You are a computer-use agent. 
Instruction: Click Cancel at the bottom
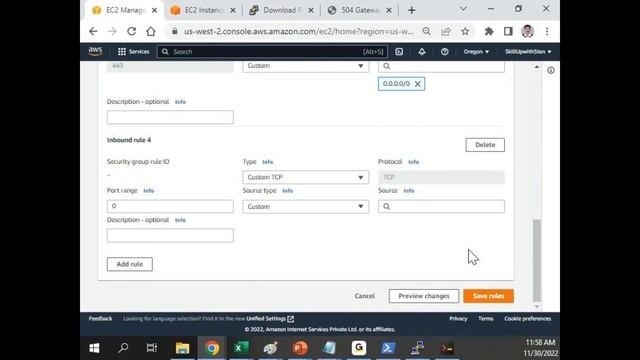(364, 296)
